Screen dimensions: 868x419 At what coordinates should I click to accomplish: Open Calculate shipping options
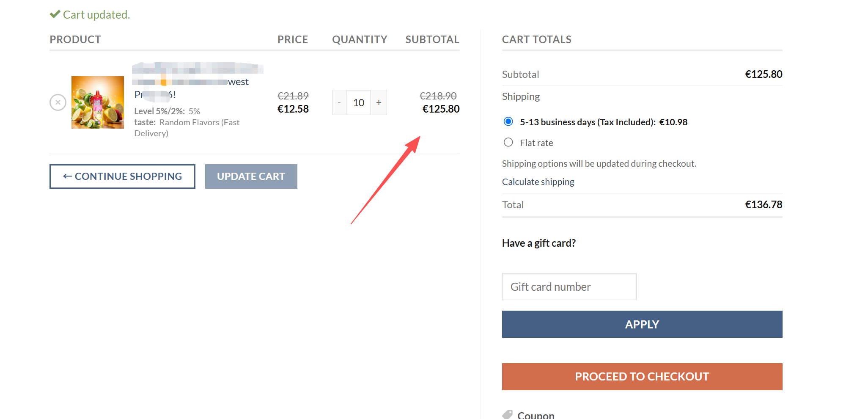[x=538, y=182]
